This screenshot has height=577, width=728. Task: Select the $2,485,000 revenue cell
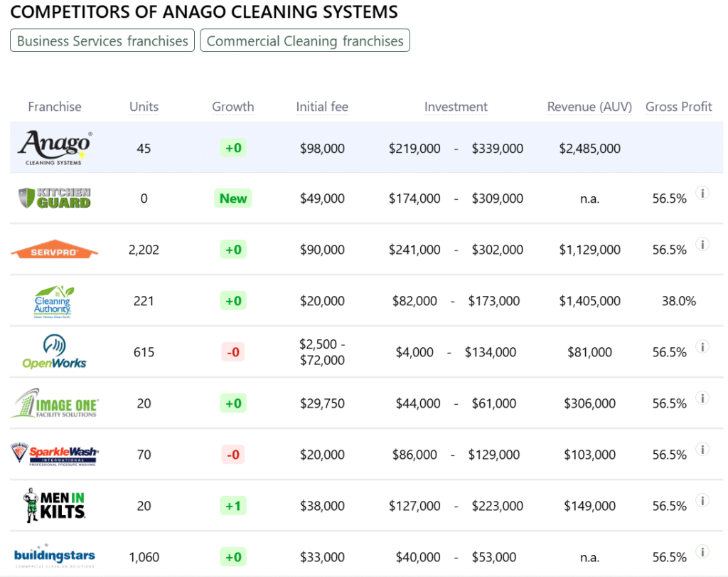point(589,149)
